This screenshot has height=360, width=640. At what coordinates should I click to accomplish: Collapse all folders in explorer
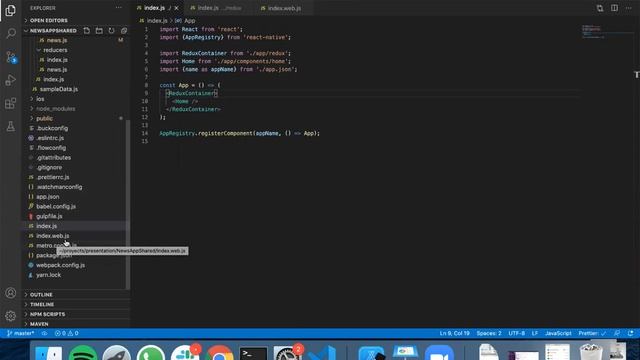(x=124, y=31)
